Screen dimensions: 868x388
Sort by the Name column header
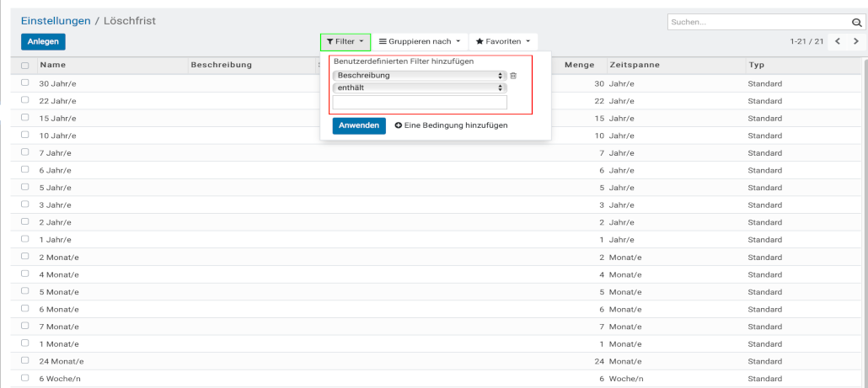[52, 66]
